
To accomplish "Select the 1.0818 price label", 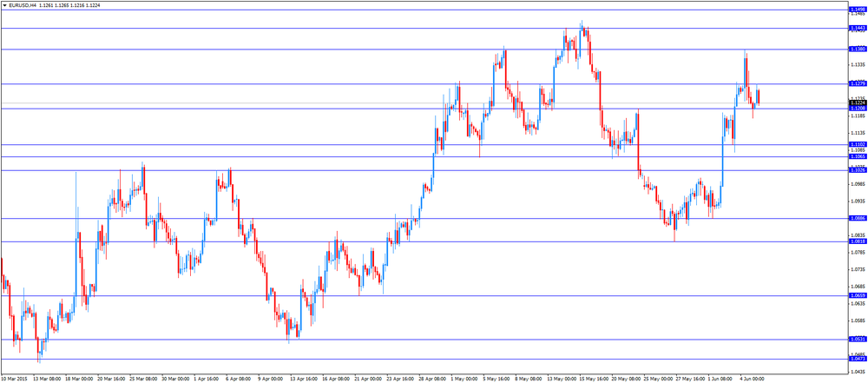I will 857,241.
